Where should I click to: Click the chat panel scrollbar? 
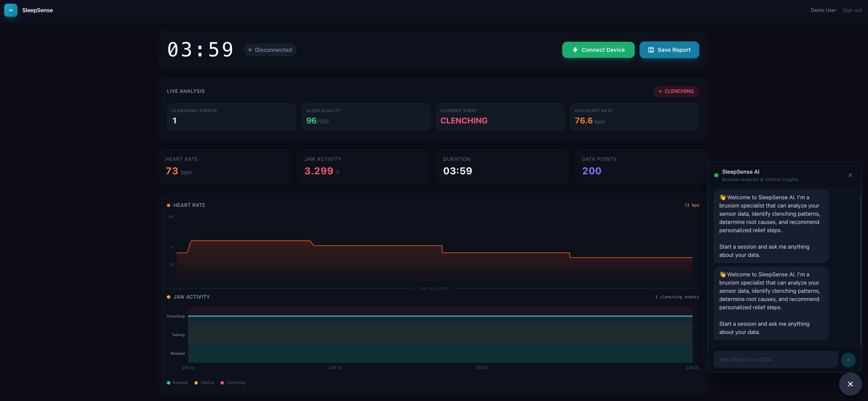point(860,270)
